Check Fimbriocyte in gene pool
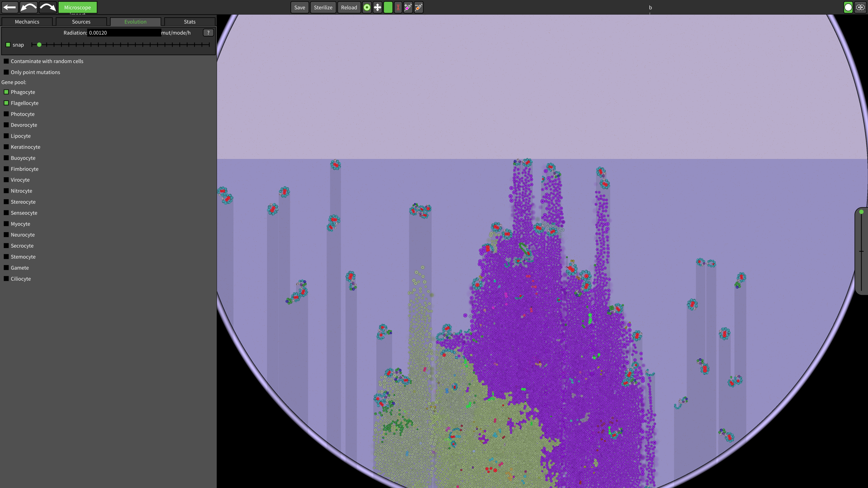Image resolution: width=868 pixels, height=488 pixels. (x=6, y=169)
